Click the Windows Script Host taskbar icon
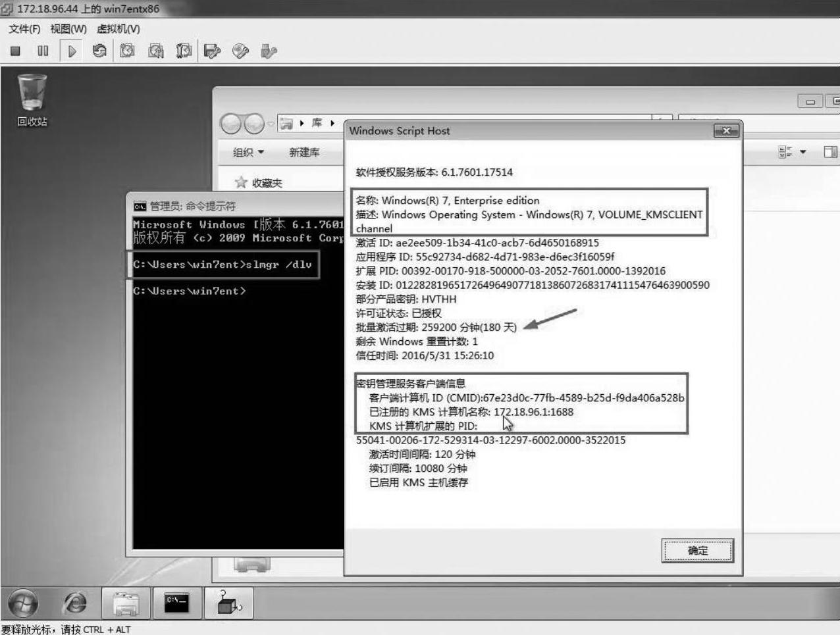The height and width of the screenshot is (635, 840). pyautogui.click(x=228, y=603)
